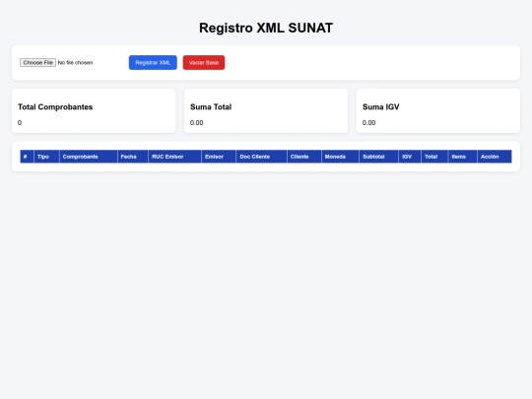Click the Comprobante column header

(x=89, y=157)
